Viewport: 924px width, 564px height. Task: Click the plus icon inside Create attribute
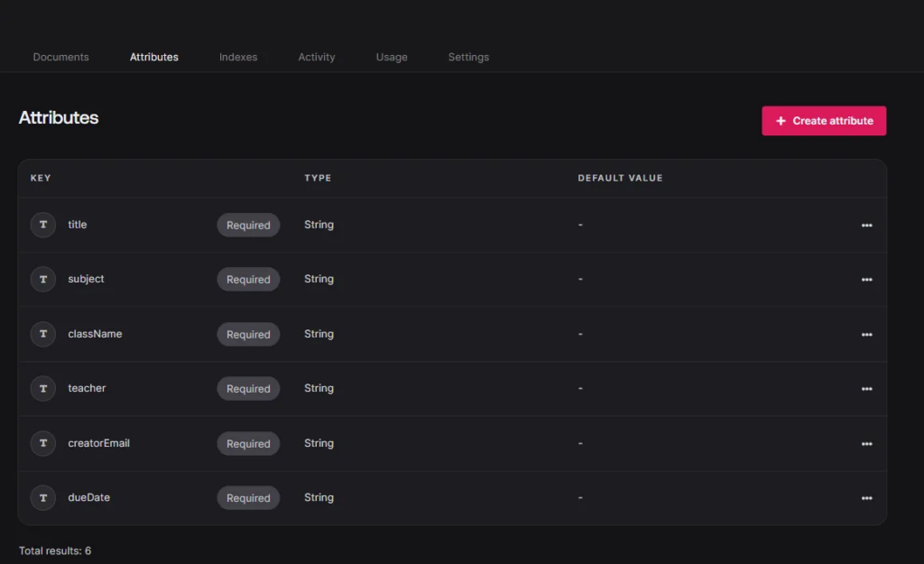(x=781, y=120)
